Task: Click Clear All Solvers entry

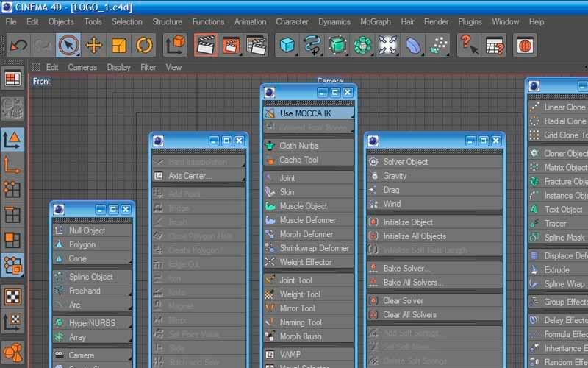Action: [x=434, y=315]
